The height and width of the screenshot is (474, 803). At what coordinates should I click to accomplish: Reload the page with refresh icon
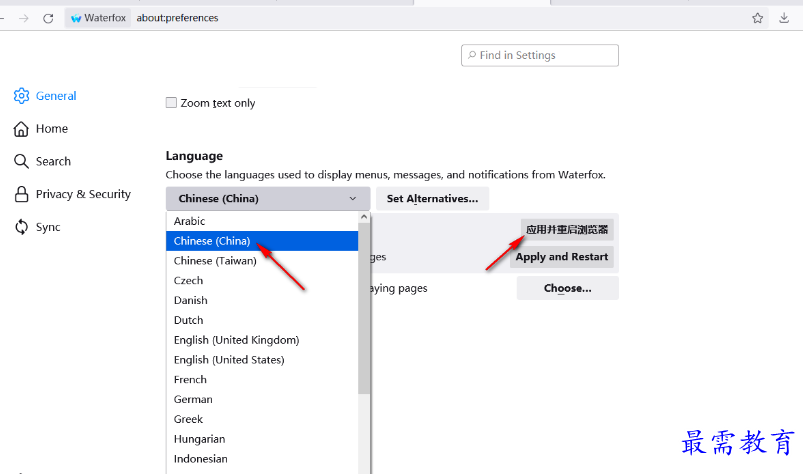48,18
